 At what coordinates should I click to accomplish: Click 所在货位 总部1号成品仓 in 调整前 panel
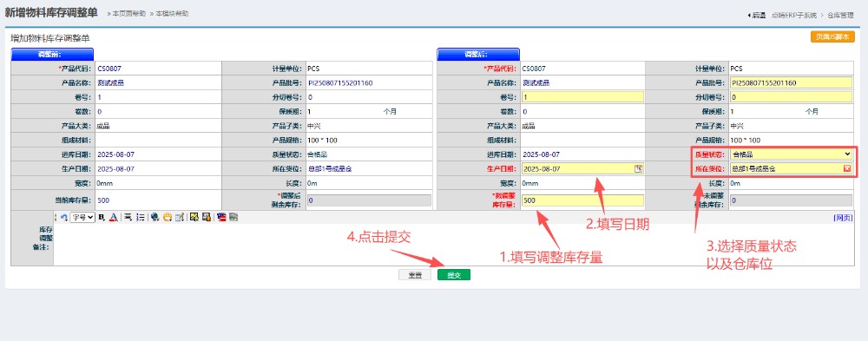pyautogui.click(x=329, y=169)
